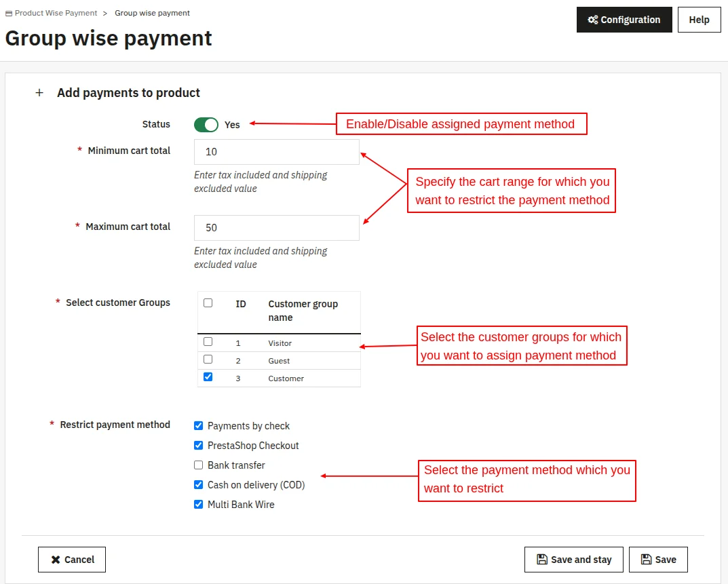Tick the select-all customer groups checkbox
Viewport: 728px width, 584px height.
click(x=208, y=303)
